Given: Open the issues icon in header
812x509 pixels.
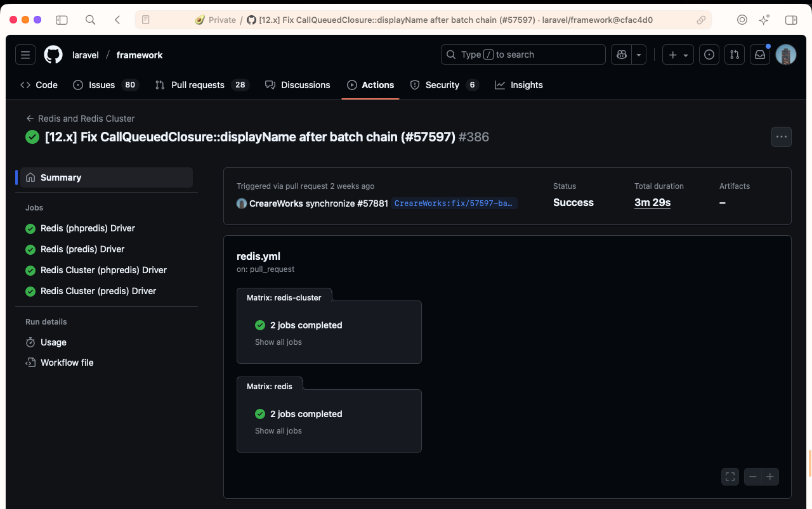Looking at the screenshot, I should [709, 55].
